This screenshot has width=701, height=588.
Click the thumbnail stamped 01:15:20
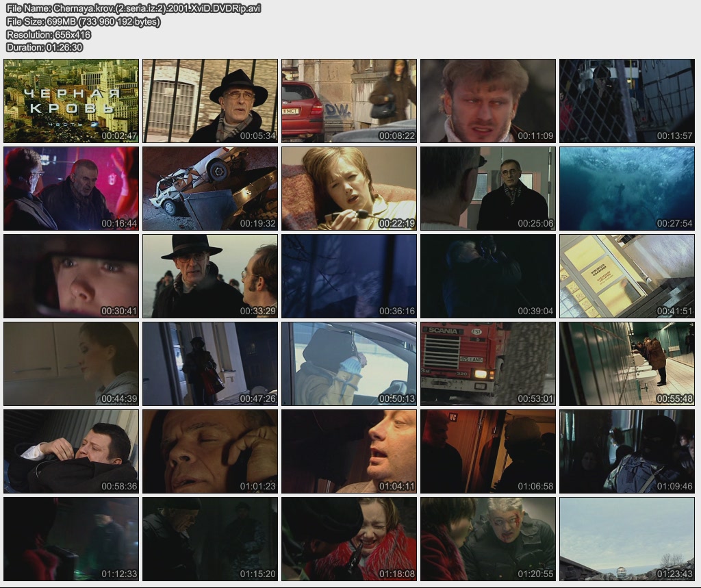(210, 539)
